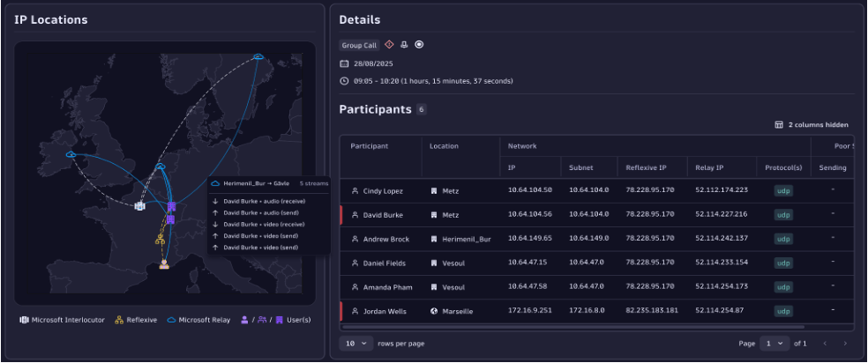Click the cloud relay icon over Ireland
Viewport: 868px width, 363px height.
click(x=71, y=155)
